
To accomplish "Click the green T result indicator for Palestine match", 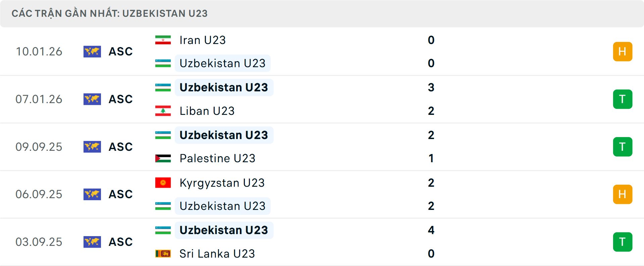I will (x=623, y=147).
